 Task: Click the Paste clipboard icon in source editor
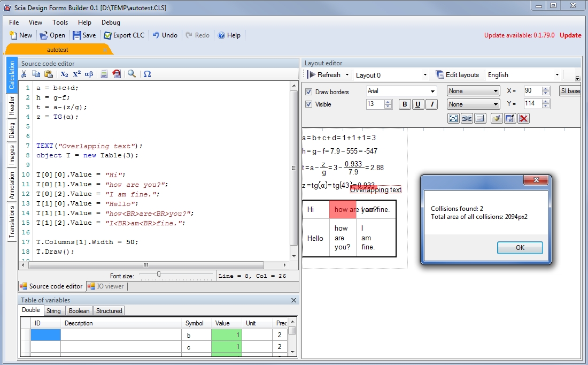click(x=48, y=74)
